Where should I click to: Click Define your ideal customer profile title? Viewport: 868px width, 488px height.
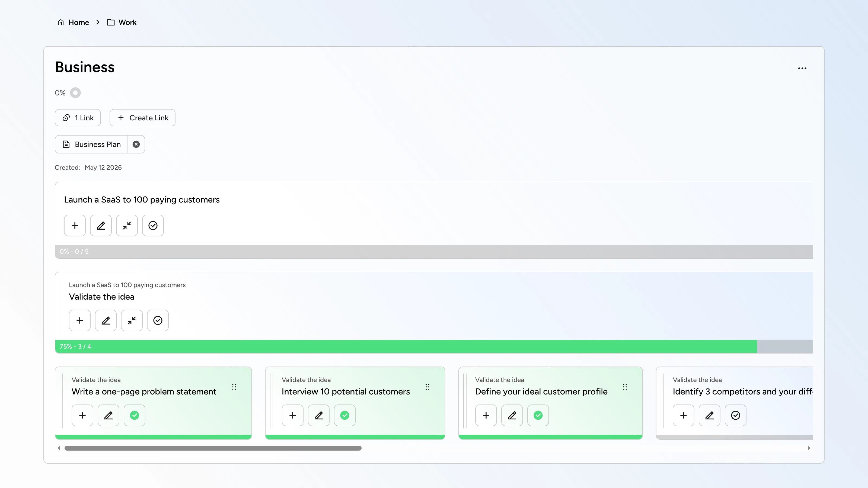tap(541, 392)
